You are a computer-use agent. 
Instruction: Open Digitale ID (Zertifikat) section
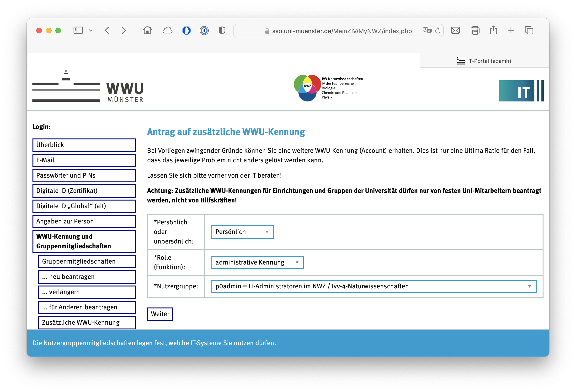(x=84, y=191)
